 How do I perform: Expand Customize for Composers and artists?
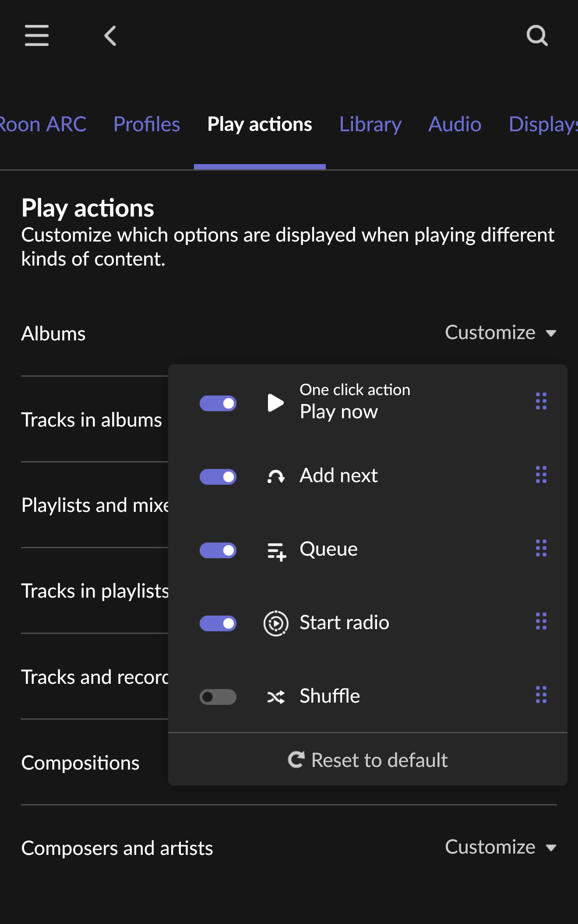pyautogui.click(x=501, y=847)
